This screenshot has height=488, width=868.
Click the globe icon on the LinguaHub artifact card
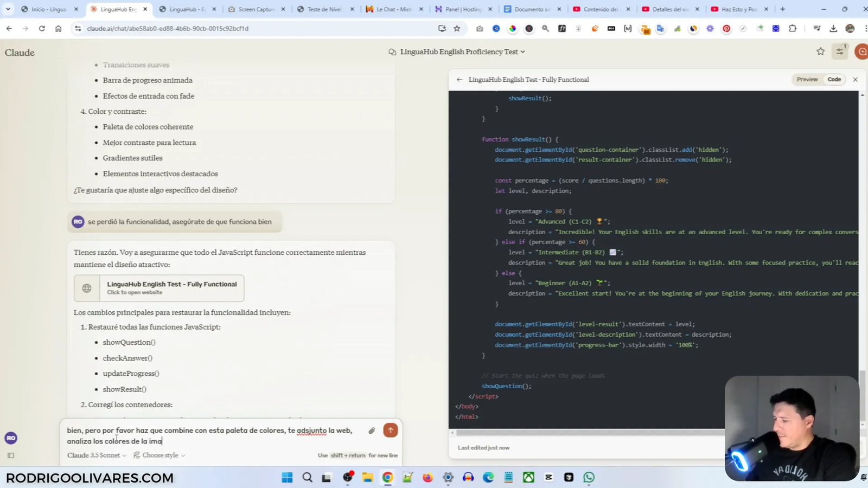coord(87,288)
